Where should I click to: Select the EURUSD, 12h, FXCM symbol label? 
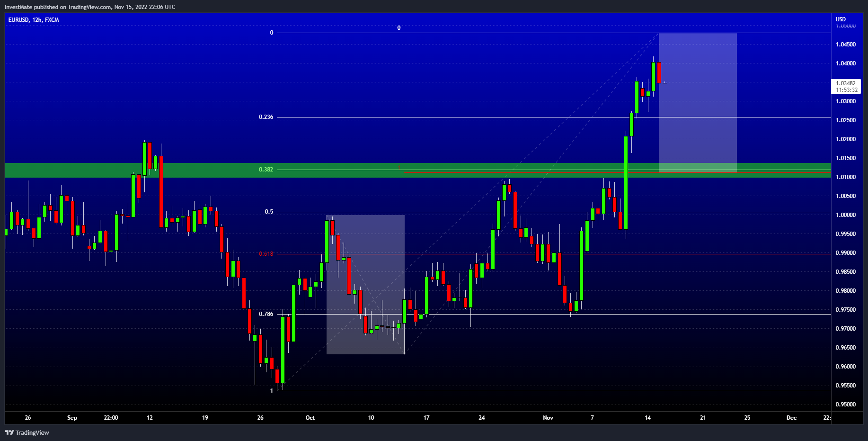34,20
